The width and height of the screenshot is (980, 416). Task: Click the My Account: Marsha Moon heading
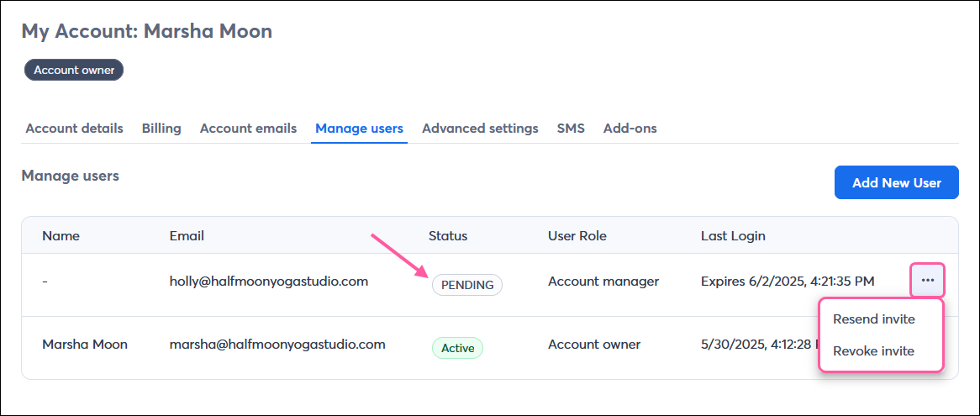147,31
